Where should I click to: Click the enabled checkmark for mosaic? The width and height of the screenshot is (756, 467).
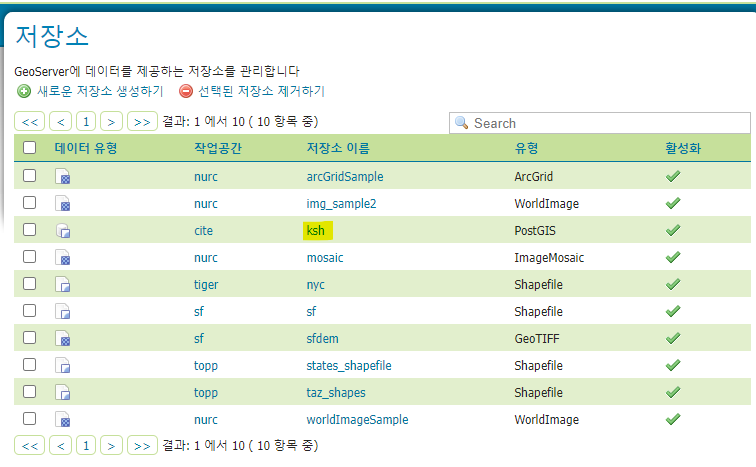coord(673,257)
